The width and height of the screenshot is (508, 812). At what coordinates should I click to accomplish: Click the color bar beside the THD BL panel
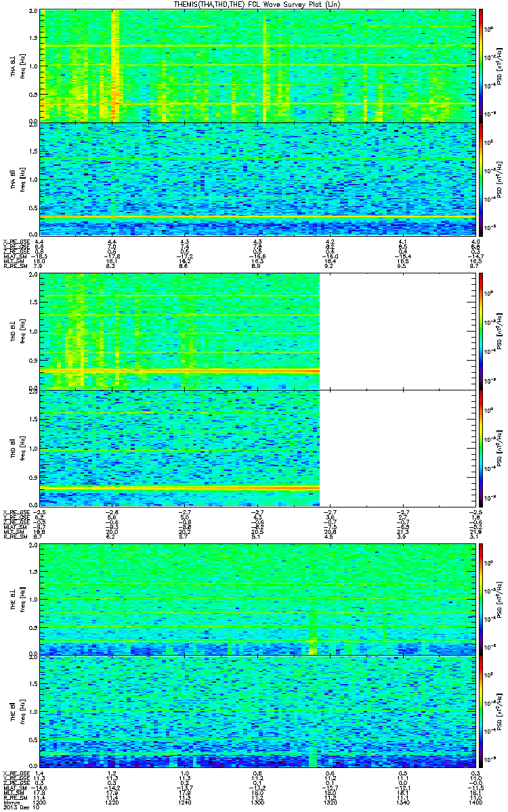(x=481, y=331)
